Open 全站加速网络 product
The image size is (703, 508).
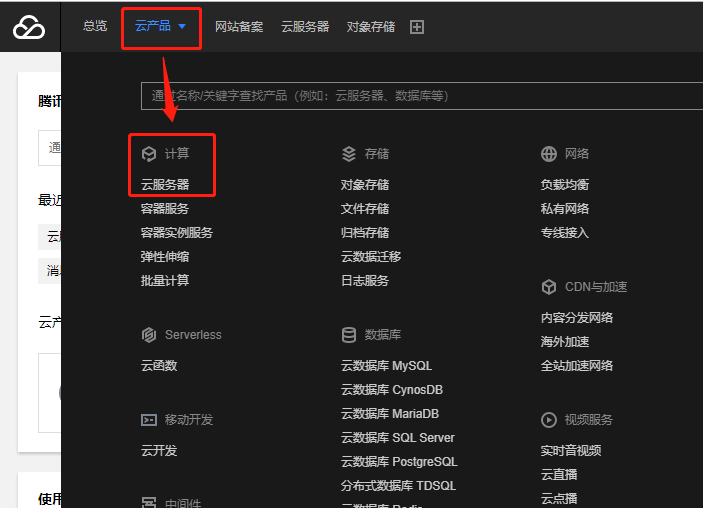tap(577, 366)
